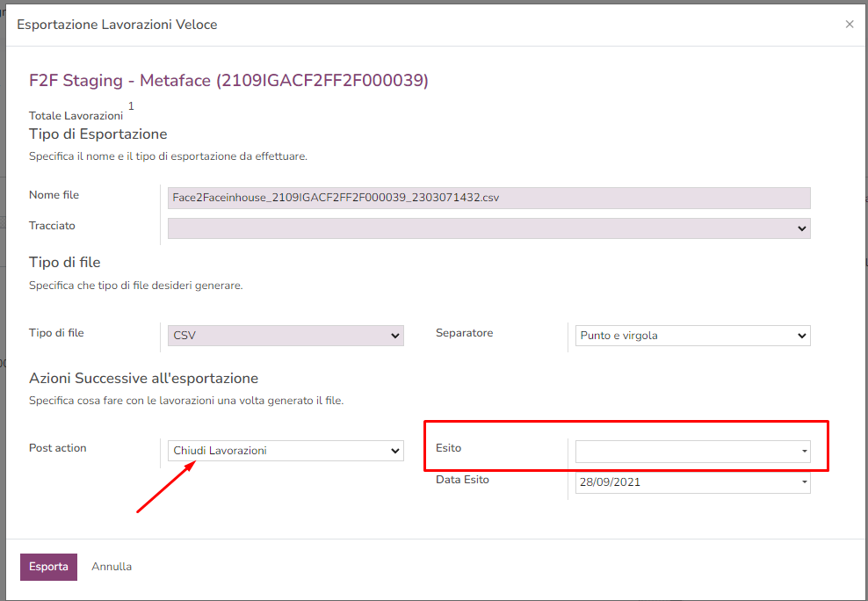Viewport: 868px width, 601px height.
Task: Click the Tracciato label
Action: [52, 226]
